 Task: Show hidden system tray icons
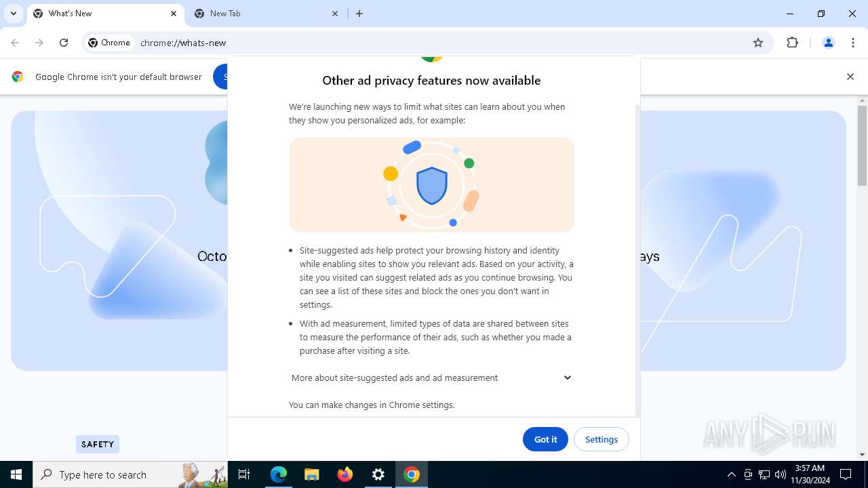click(731, 474)
